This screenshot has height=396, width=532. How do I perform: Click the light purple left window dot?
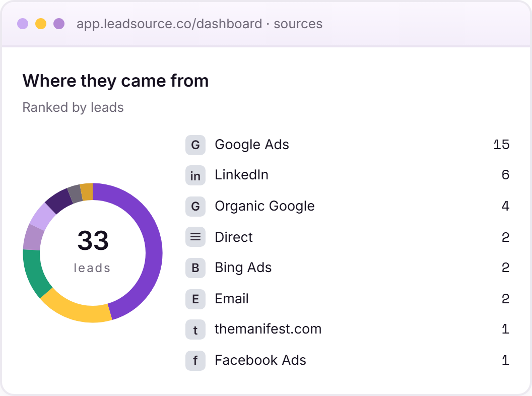coord(23,24)
